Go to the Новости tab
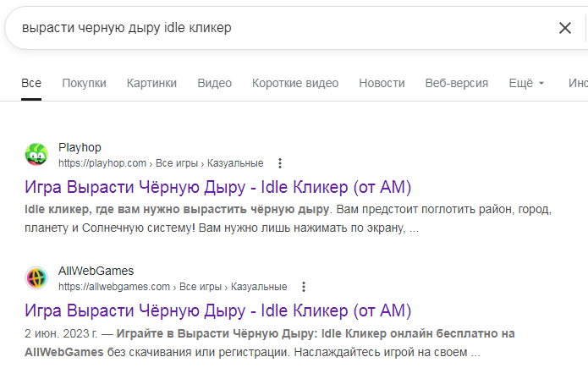The height and width of the screenshot is (368, 588). tap(382, 83)
